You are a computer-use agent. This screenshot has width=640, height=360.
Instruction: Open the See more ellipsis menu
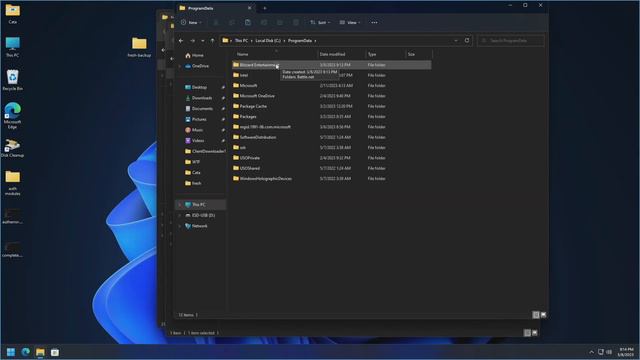pyautogui.click(x=374, y=22)
